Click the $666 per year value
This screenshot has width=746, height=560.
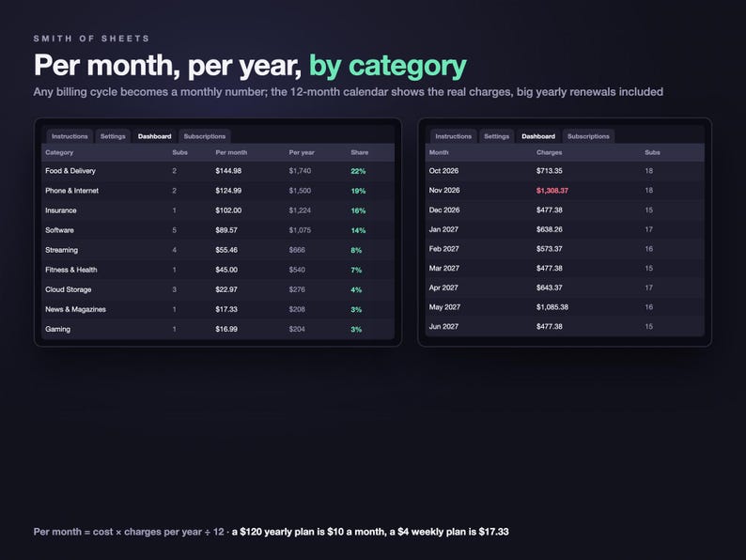point(297,250)
